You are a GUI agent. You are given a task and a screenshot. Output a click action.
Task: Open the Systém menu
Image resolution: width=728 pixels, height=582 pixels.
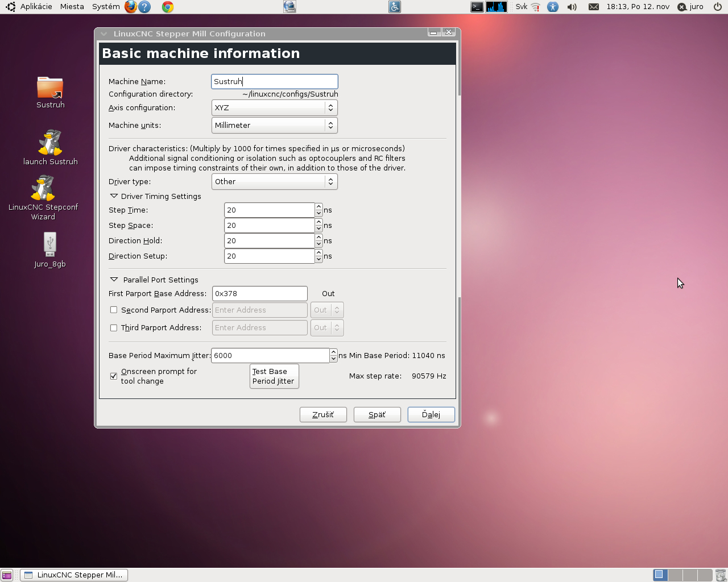[x=106, y=7]
